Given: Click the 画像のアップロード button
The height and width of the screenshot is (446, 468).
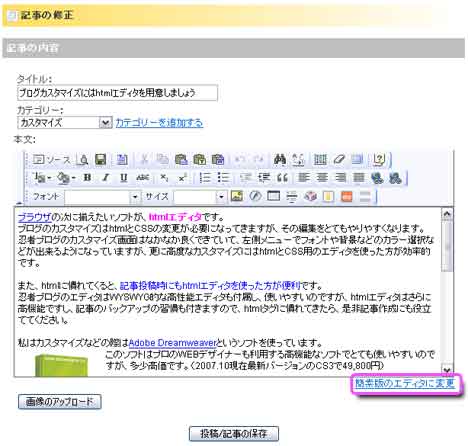Looking at the screenshot, I should (x=60, y=402).
